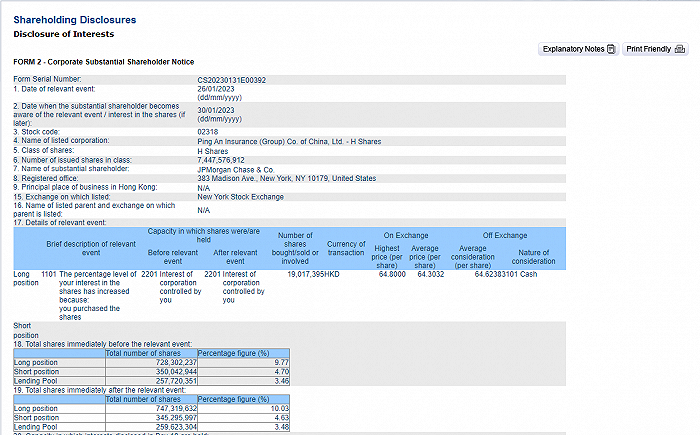The height and width of the screenshot is (435, 700).
Task: Click short position before event 350,042,944
Action: pyautogui.click(x=176, y=372)
